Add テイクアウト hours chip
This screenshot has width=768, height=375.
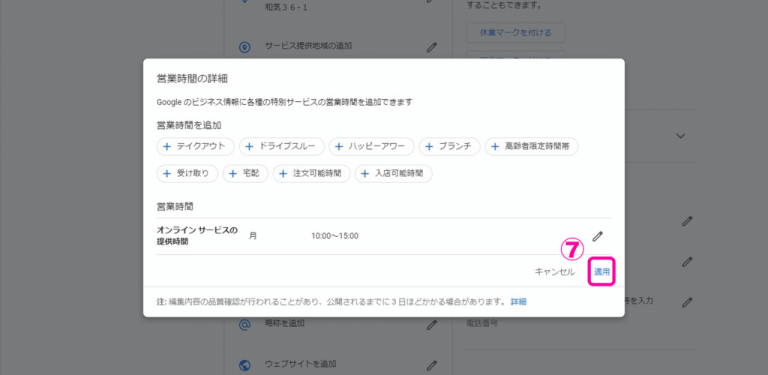click(196, 146)
